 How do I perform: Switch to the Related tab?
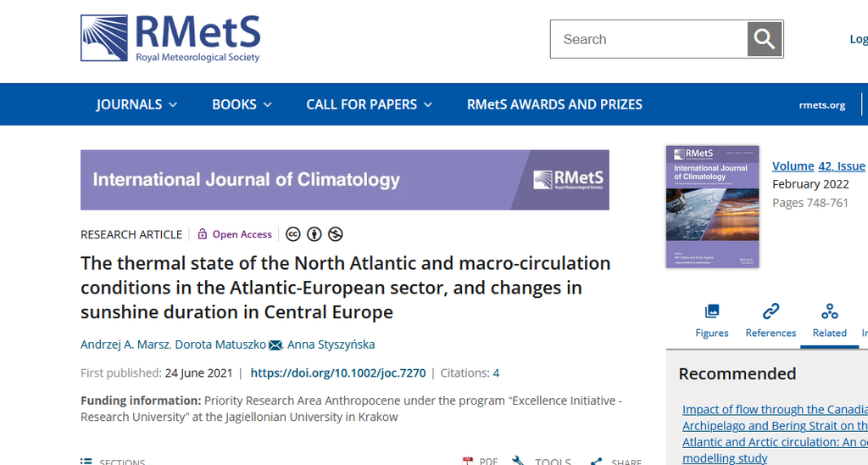[x=829, y=320]
